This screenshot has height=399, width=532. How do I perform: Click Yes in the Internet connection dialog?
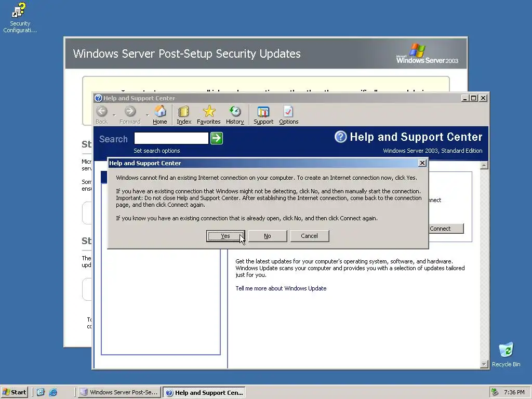point(225,236)
